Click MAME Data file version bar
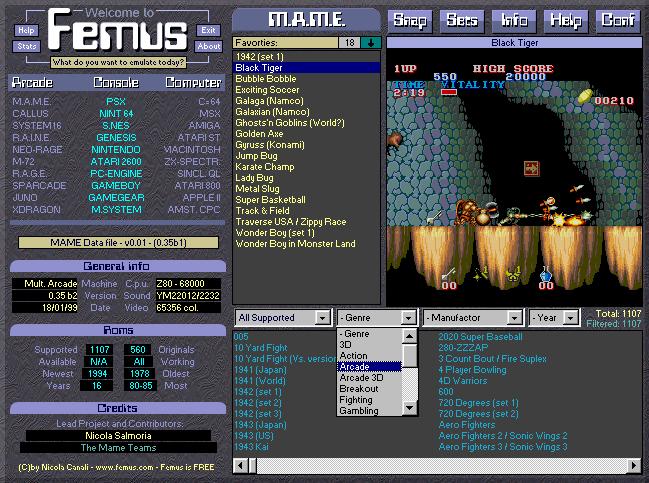649x483 pixels. pyautogui.click(x=118, y=243)
